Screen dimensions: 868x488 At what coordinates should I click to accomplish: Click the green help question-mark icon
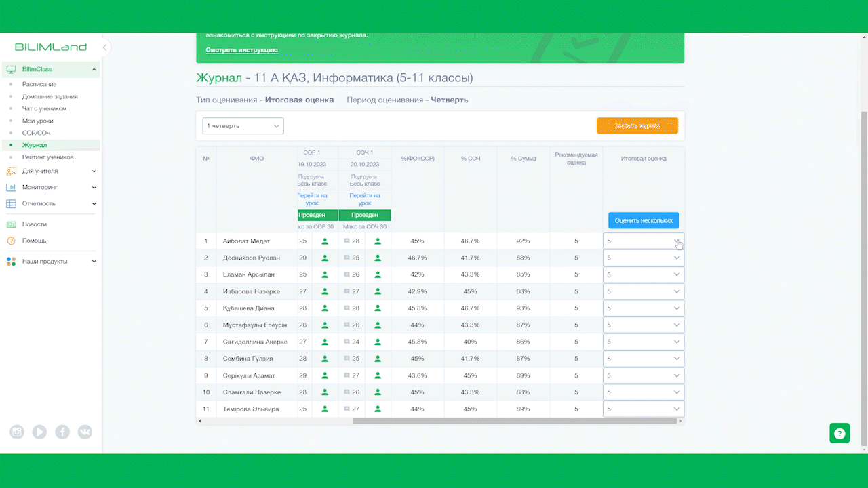(x=840, y=433)
